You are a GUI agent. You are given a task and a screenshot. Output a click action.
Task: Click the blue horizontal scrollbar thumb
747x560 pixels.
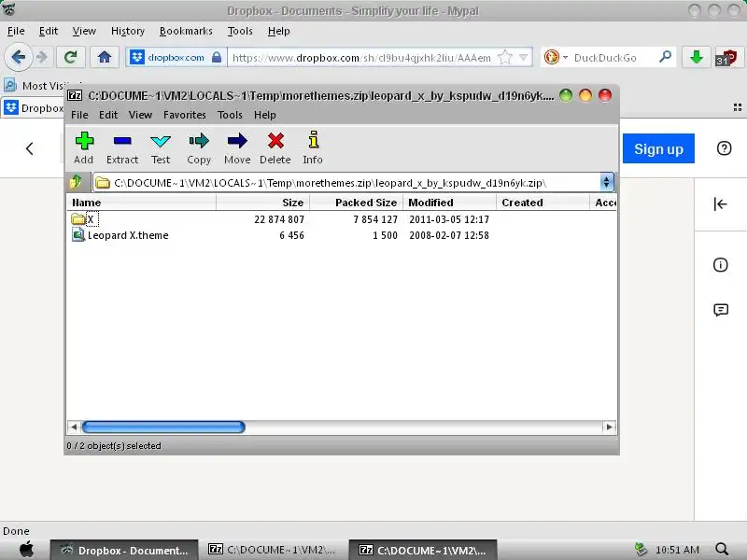point(163,427)
